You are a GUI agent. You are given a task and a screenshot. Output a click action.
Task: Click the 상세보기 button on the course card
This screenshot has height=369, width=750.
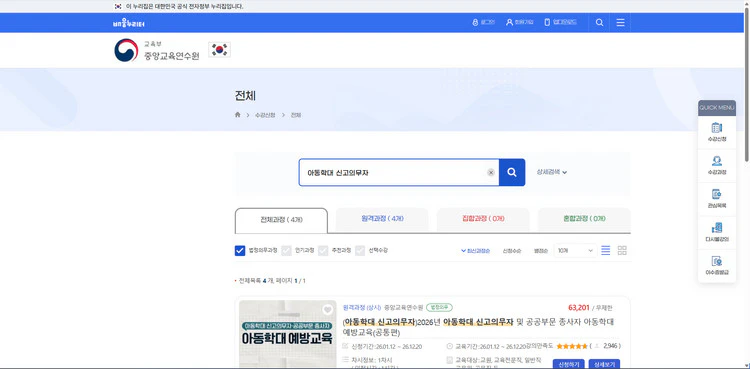point(605,364)
